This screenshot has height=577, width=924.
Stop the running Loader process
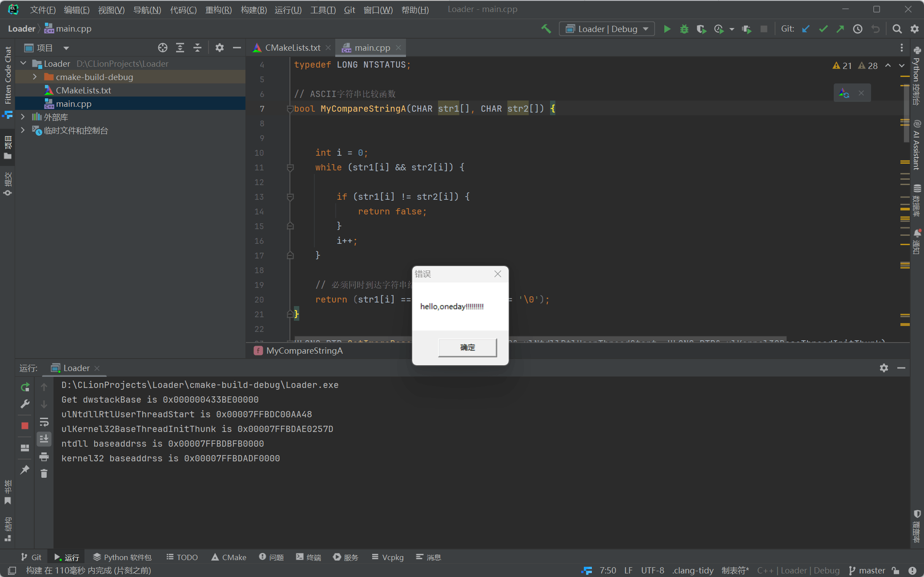click(x=25, y=426)
